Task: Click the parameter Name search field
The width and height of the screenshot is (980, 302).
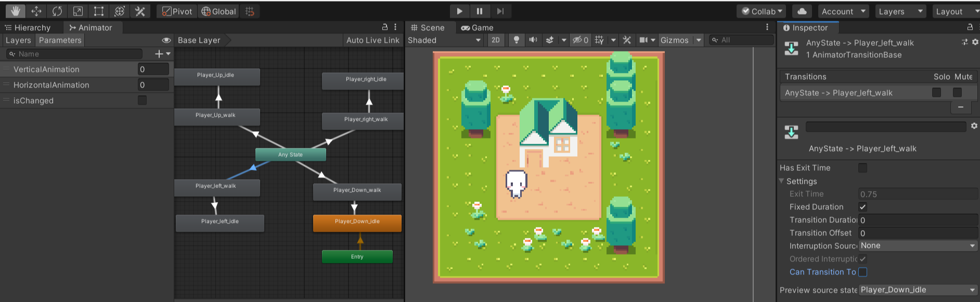Action: pyautogui.click(x=74, y=54)
